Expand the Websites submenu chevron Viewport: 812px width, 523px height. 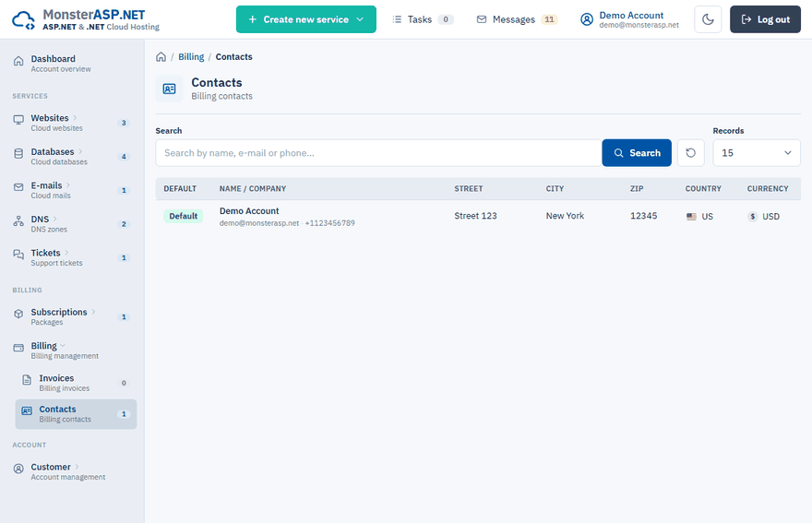pyautogui.click(x=75, y=118)
